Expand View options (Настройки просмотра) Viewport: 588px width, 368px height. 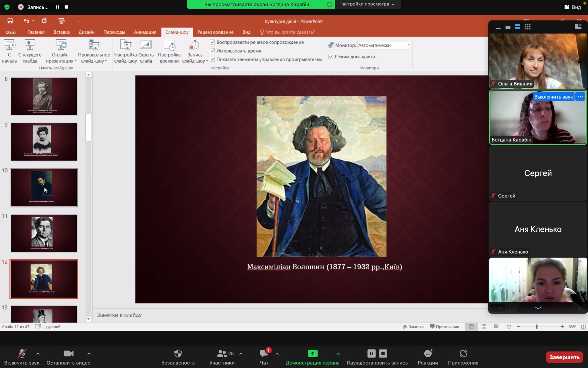point(367,4)
